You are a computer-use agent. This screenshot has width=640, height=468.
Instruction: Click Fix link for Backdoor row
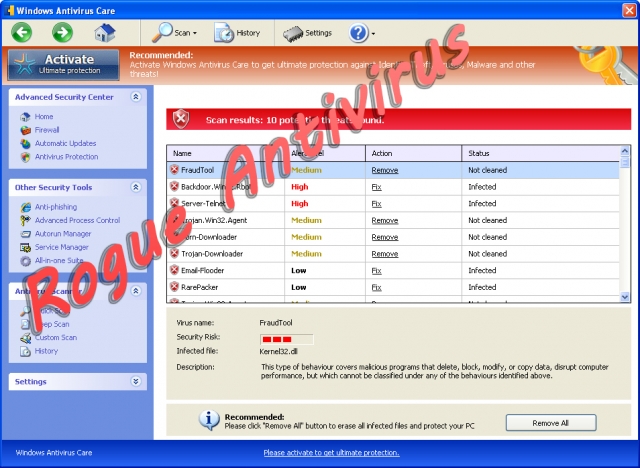[x=376, y=187]
